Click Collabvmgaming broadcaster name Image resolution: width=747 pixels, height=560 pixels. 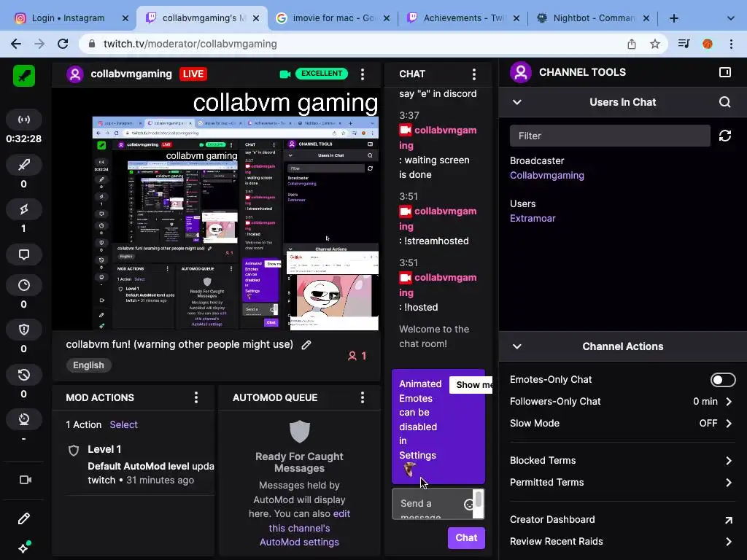click(547, 175)
